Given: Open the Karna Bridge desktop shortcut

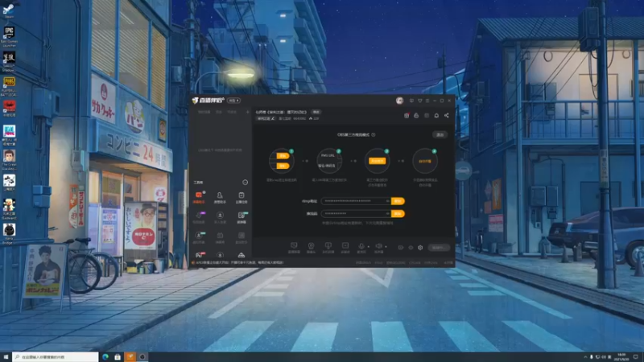Looking at the screenshot, I should 9,233.
